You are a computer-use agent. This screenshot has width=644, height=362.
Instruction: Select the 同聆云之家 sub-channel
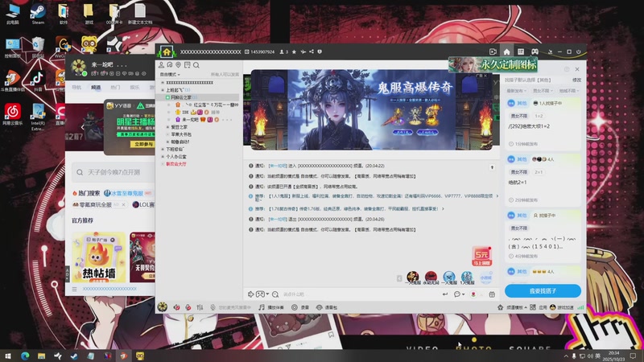197,97
